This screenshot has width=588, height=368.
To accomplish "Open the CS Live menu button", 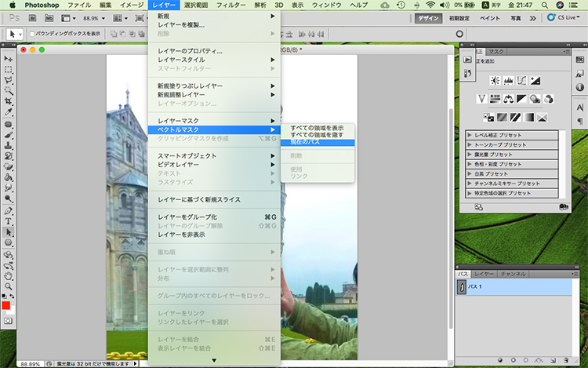I will (x=564, y=17).
